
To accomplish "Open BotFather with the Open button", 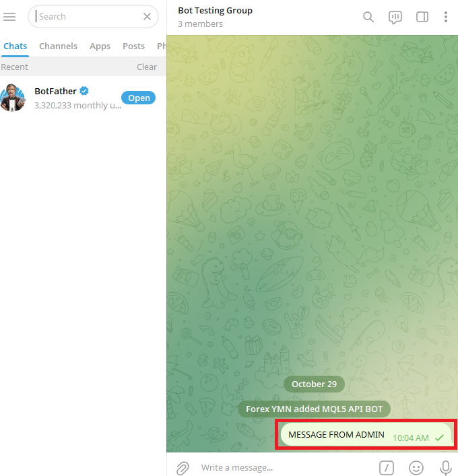I will click(139, 98).
